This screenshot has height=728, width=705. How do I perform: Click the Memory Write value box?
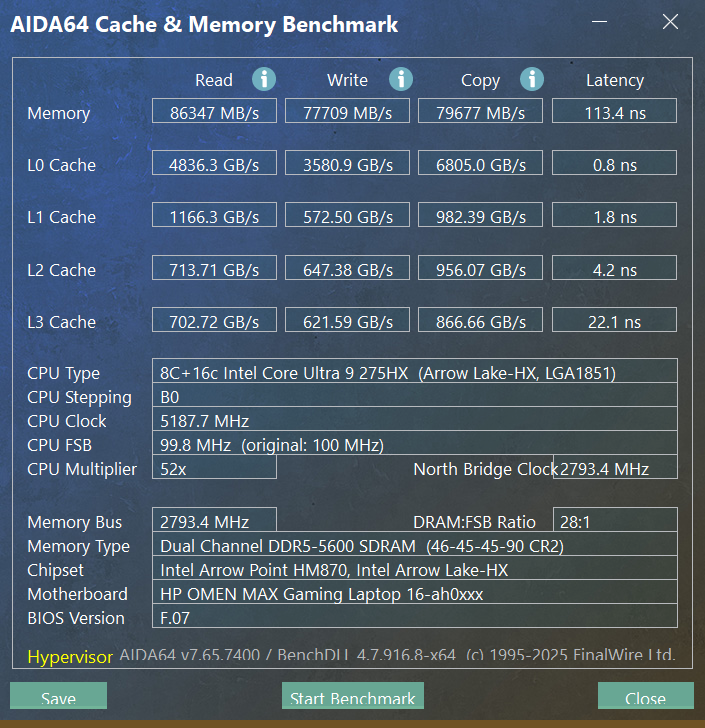(x=347, y=112)
